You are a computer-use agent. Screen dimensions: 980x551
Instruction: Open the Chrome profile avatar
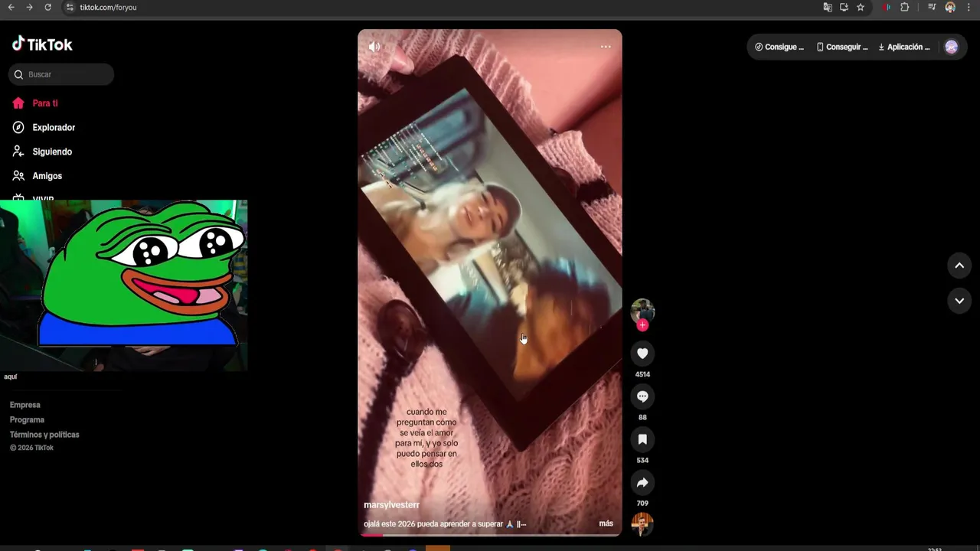(x=950, y=7)
